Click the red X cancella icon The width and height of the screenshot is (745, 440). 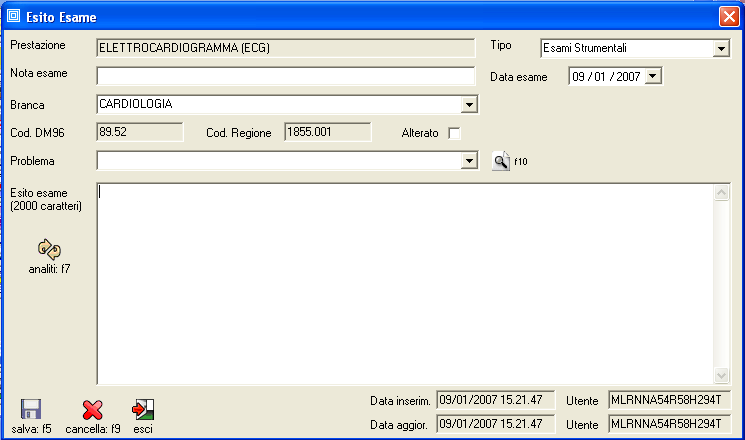click(93, 409)
